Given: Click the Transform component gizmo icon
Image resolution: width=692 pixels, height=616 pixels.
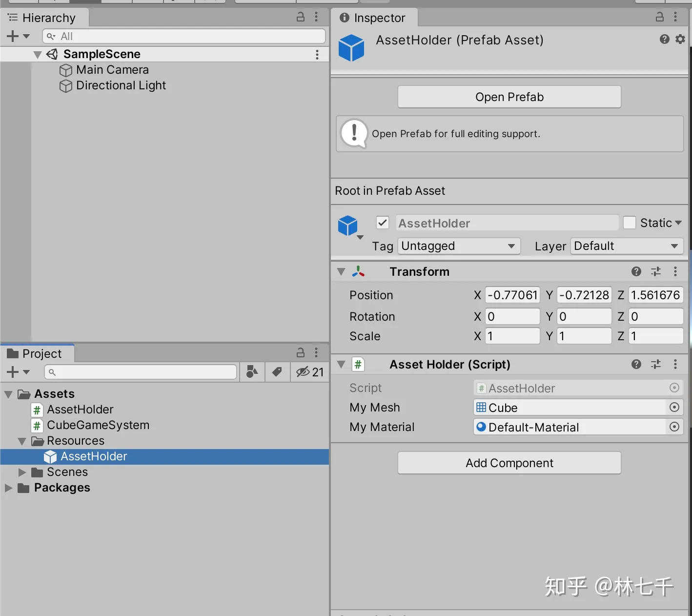Looking at the screenshot, I should 359,271.
